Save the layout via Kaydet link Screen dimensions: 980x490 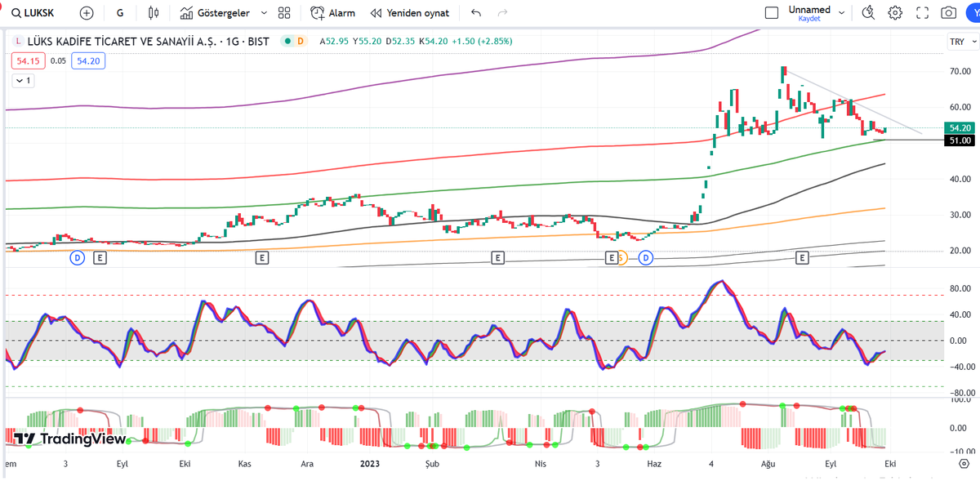pos(809,19)
